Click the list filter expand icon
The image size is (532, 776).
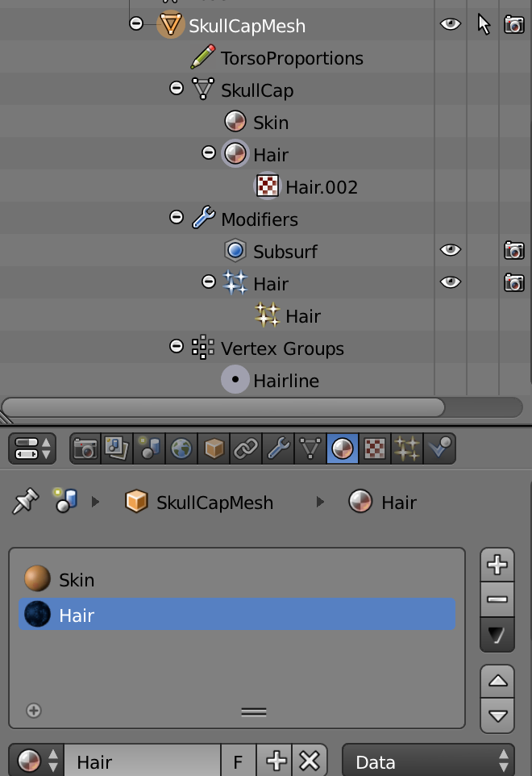coord(34,711)
